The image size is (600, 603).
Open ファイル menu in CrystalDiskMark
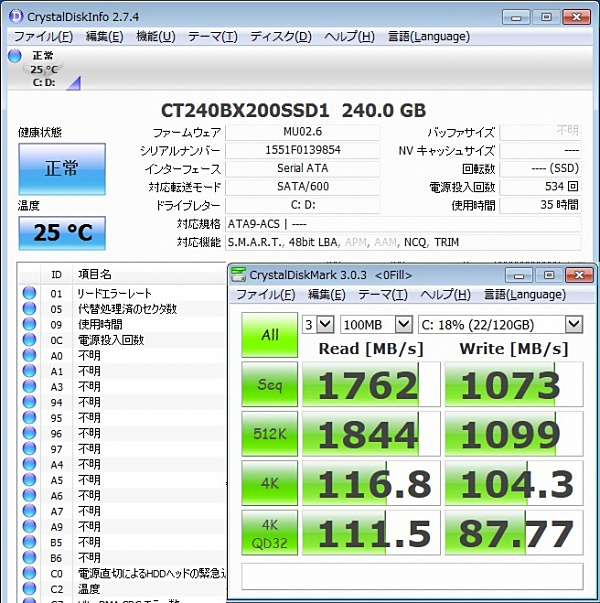[x=265, y=295]
